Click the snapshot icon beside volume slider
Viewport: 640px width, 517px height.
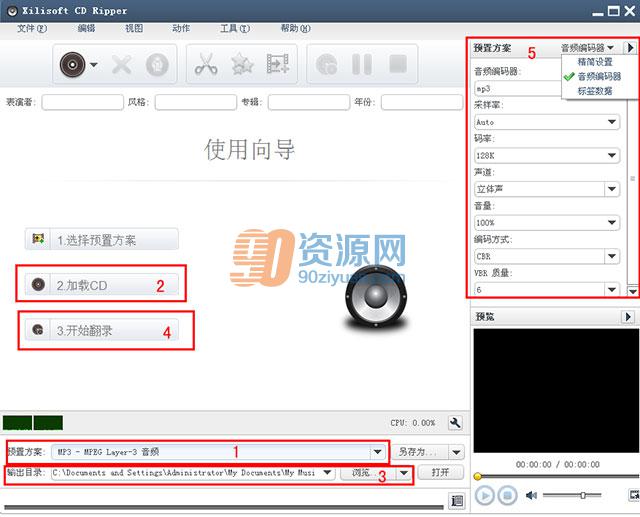click(x=634, y=495)
